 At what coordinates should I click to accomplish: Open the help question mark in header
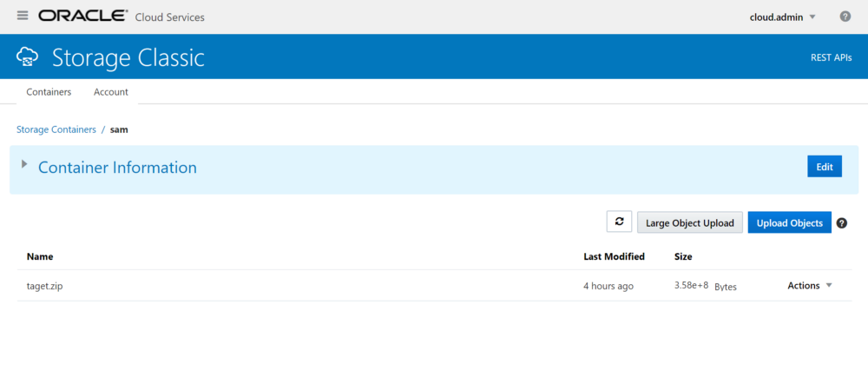click(x=845, y=17)
